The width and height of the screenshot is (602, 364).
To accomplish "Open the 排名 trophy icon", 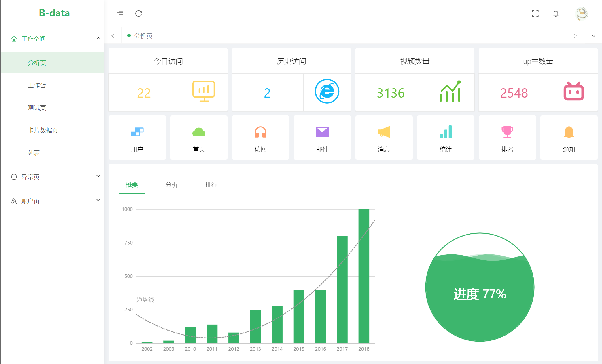I will click(x=507, y=132).
